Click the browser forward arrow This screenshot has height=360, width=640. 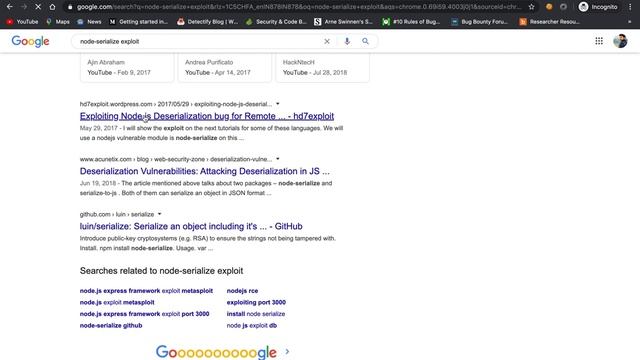coord(24,7)
